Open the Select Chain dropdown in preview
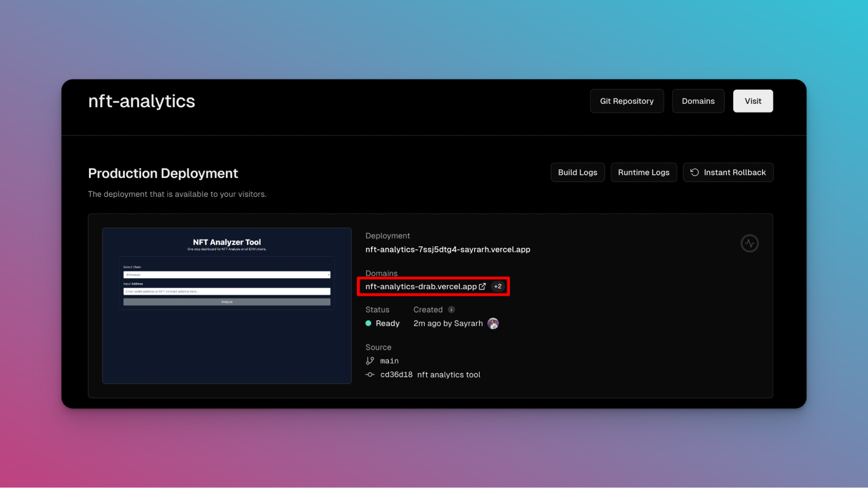This screenshot has height=488, width=868. tap(227, 275)
